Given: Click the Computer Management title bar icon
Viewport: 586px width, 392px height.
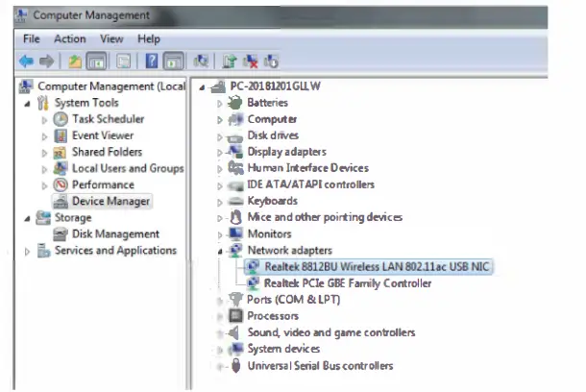Looking at the screenshot, I should 22,15.
